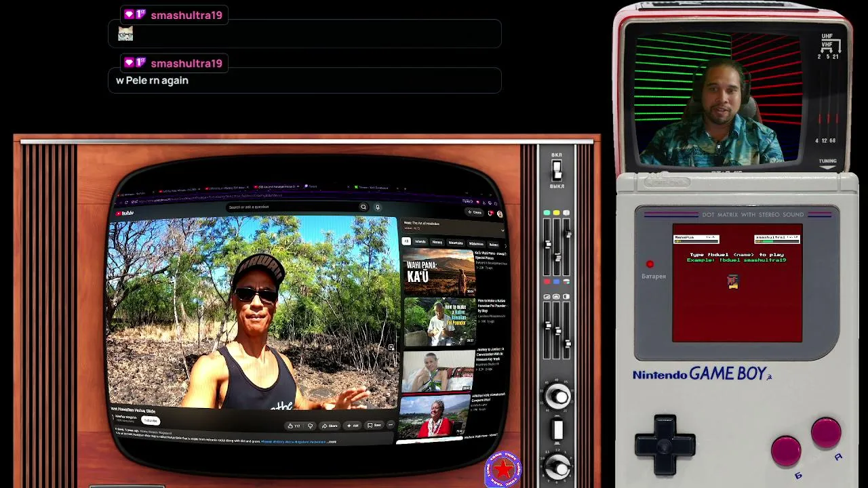Select the Wilderness filter chip

point(476,244)
